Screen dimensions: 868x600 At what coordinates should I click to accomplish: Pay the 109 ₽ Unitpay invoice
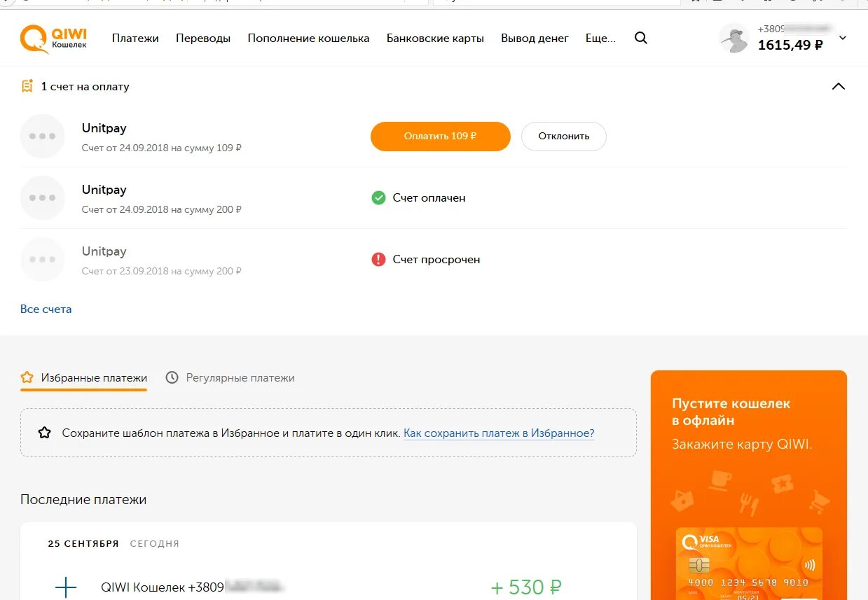coord(440,137)
